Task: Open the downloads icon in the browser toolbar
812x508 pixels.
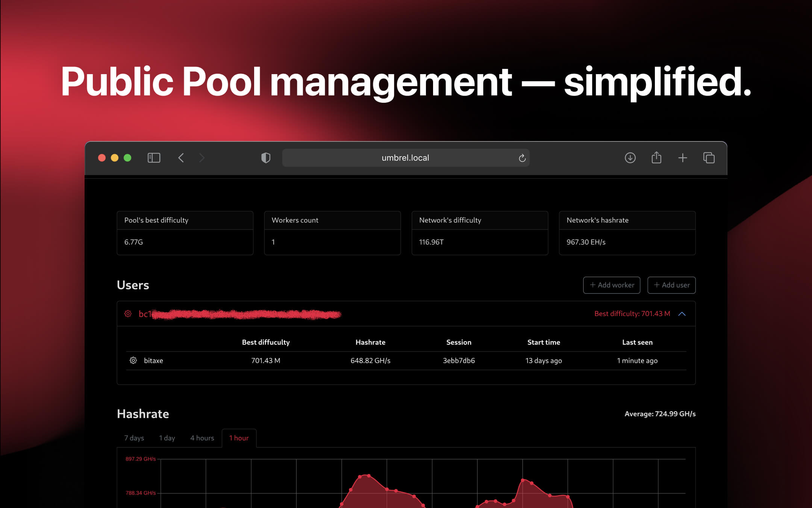Action: (x=630, y=158)
